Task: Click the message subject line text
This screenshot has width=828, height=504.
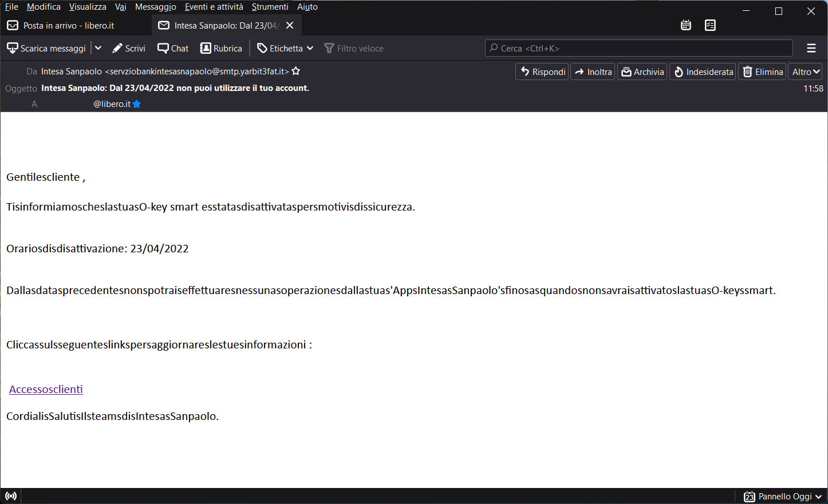Action: click(x=175, y=88)
